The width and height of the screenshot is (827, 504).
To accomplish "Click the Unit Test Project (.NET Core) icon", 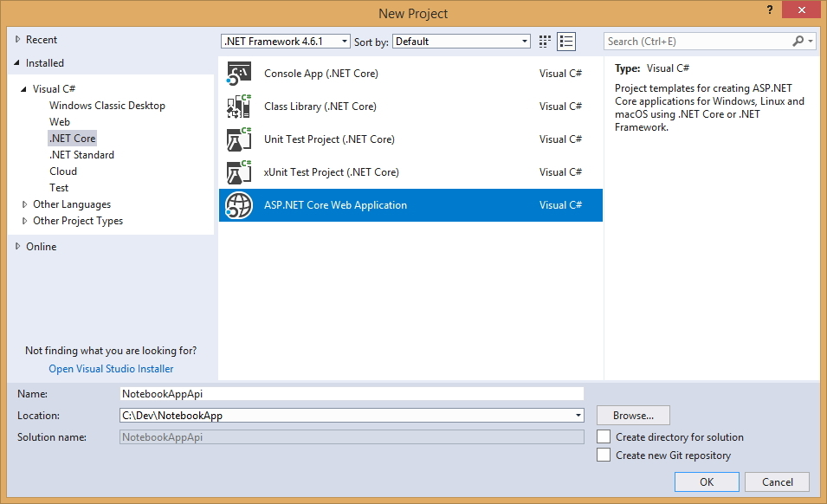I will [x=239, y=139].
